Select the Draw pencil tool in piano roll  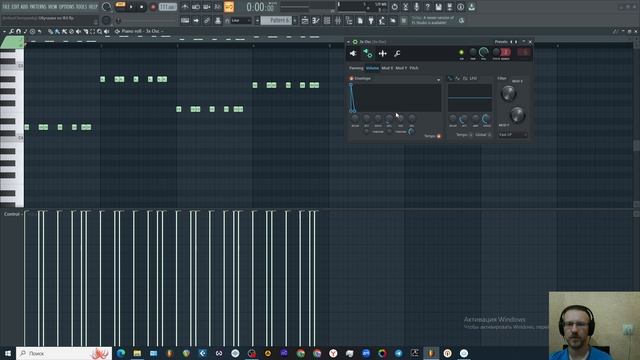pos(50,31)
